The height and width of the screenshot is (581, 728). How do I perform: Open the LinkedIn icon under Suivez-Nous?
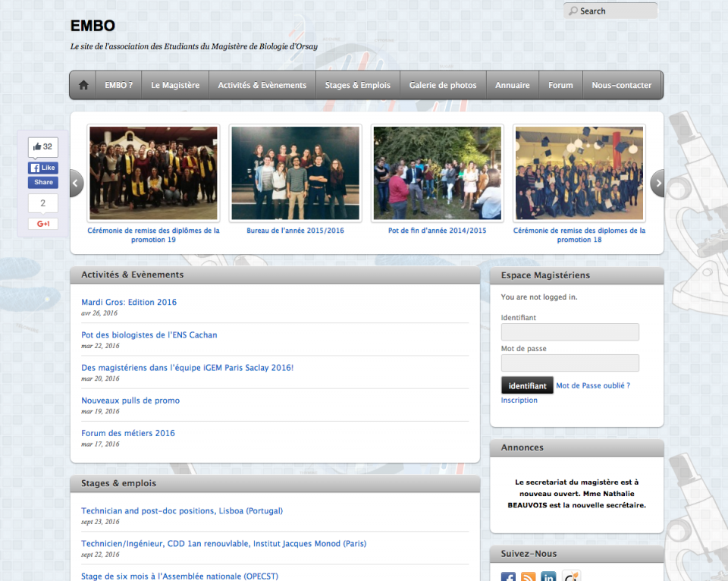(x=548, y=576)
